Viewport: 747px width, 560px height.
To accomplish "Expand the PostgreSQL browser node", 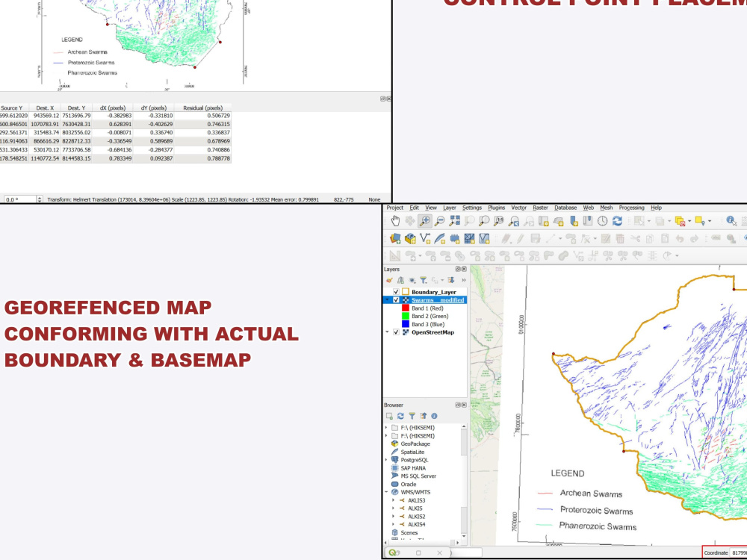I will [x=386, y=460].
